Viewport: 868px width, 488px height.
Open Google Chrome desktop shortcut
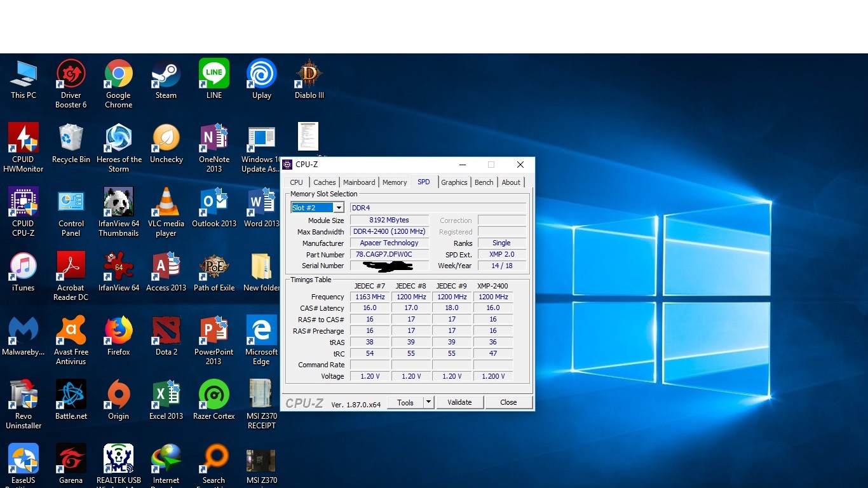119,84
